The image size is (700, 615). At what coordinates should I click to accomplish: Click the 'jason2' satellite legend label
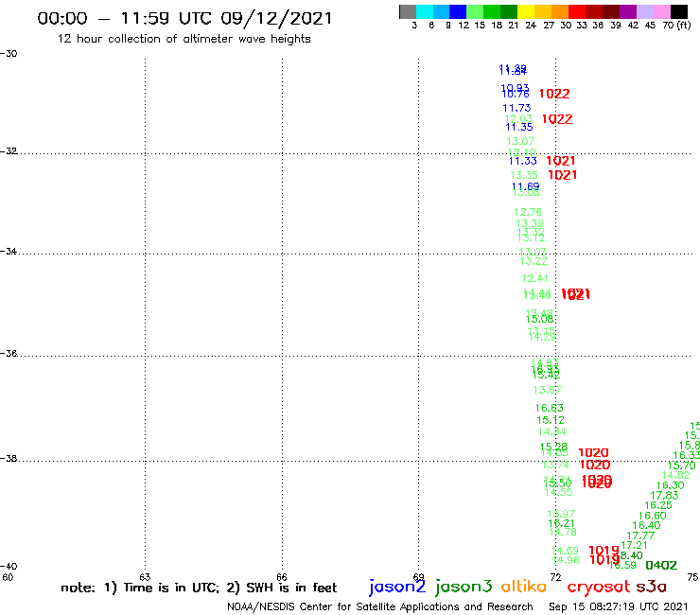[x=397, y=587]
